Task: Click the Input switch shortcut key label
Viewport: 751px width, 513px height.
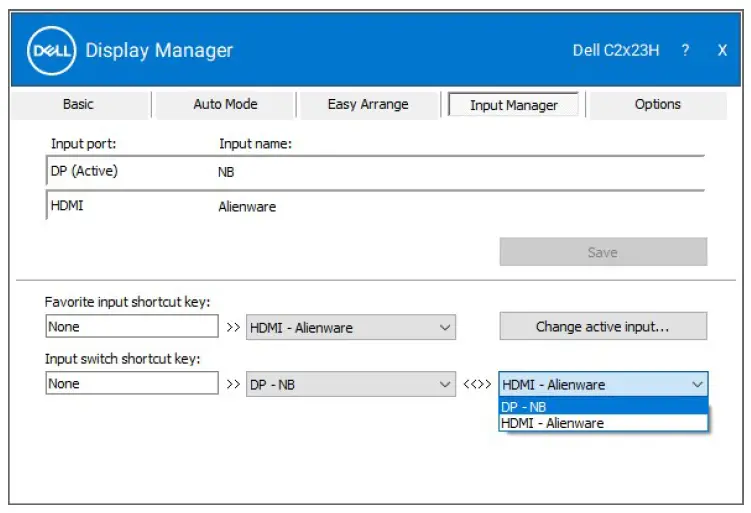Action: [123, 359]
